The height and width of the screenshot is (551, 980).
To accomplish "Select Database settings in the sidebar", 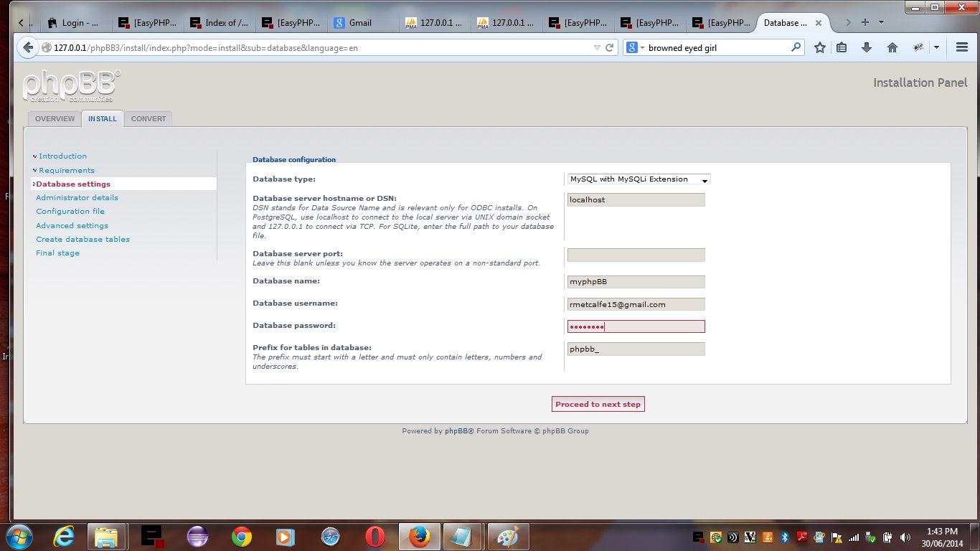I will (x=73, y=184).
